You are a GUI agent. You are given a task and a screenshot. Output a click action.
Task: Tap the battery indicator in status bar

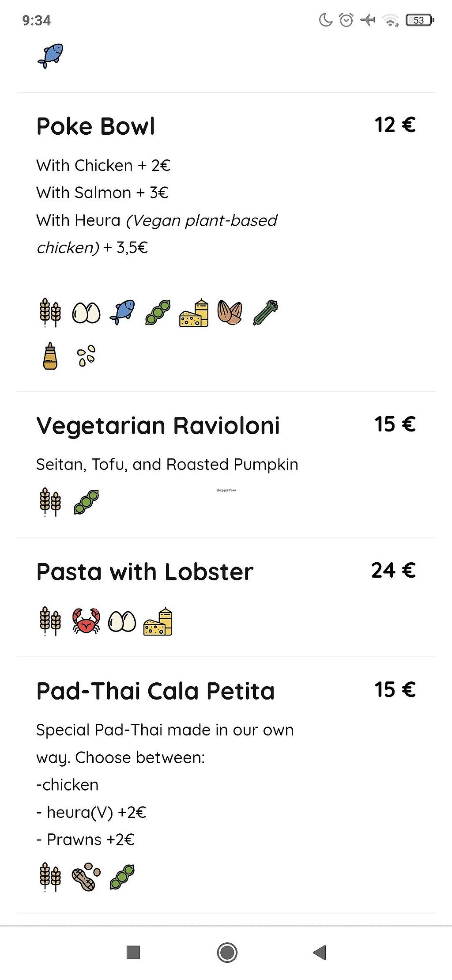(x=420, y=20)
